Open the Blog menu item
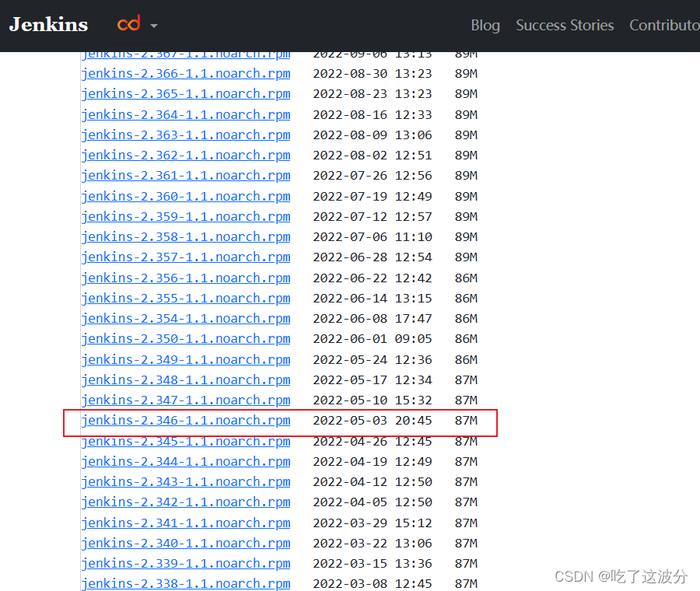Screen dimensions: 700x591 [x=485, y=26]
